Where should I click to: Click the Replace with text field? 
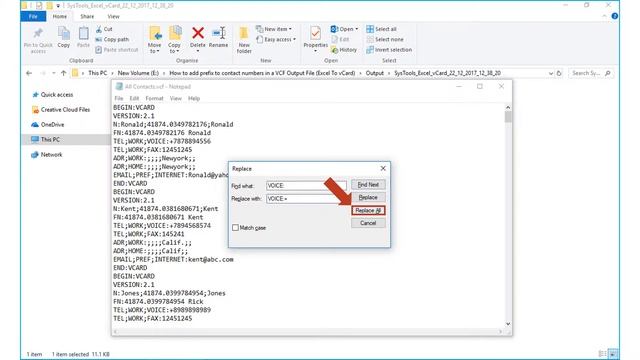307,199
